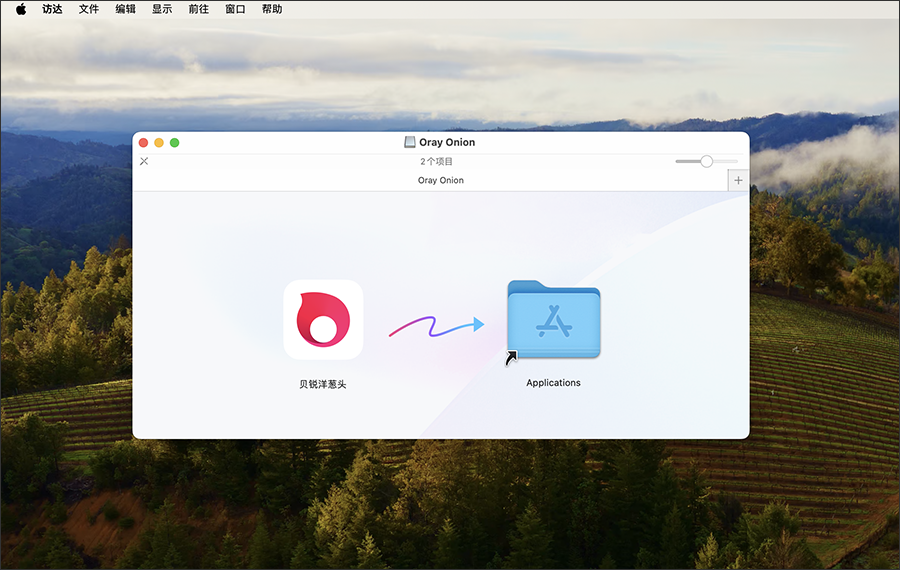Minimize the Oray Onion window
Image resolution: width=900 pixels, height=570 pixels.
click(x=159, y=142)
